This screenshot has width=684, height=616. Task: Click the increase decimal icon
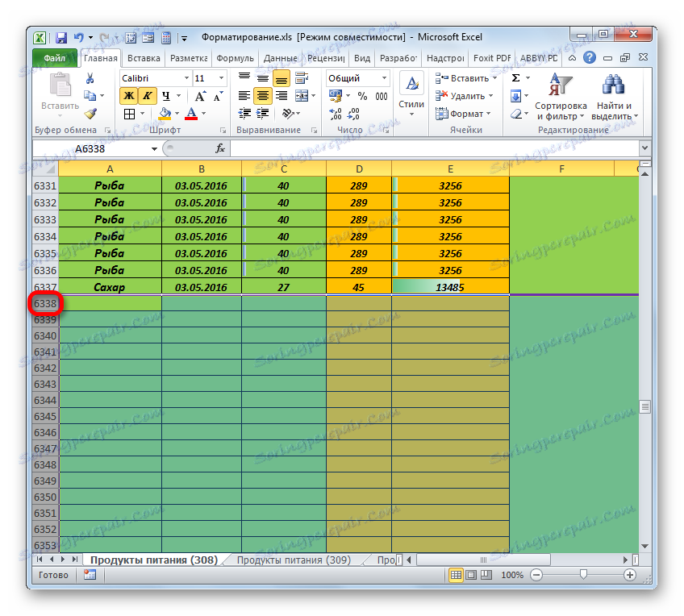tap(336, 114)
